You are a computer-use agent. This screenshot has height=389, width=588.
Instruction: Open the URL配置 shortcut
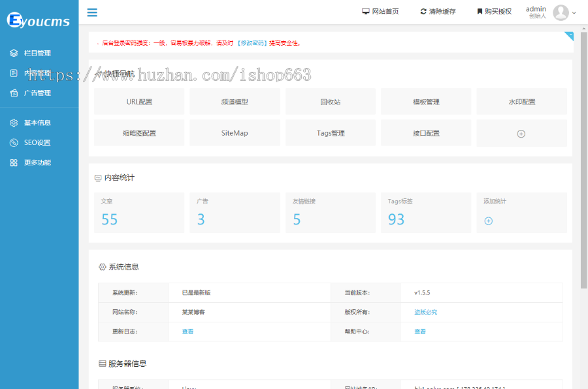[x=139, y=102]
